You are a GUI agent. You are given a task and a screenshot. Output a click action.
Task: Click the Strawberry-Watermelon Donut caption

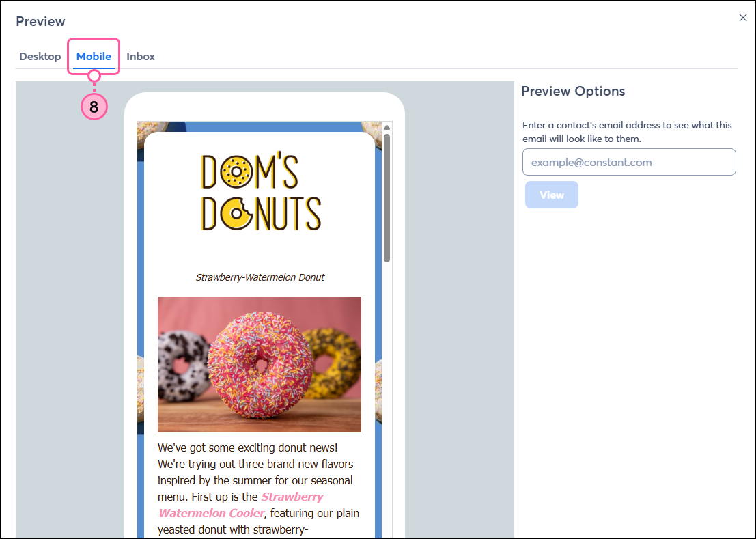tap(260, 277)
